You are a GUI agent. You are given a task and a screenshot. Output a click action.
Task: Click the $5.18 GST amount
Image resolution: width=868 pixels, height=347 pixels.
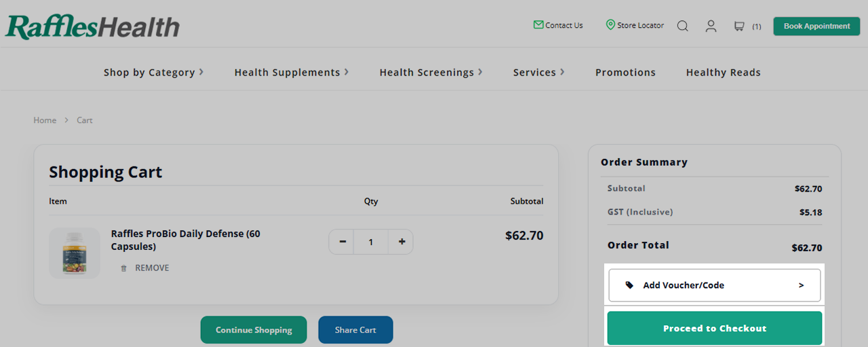811,213
